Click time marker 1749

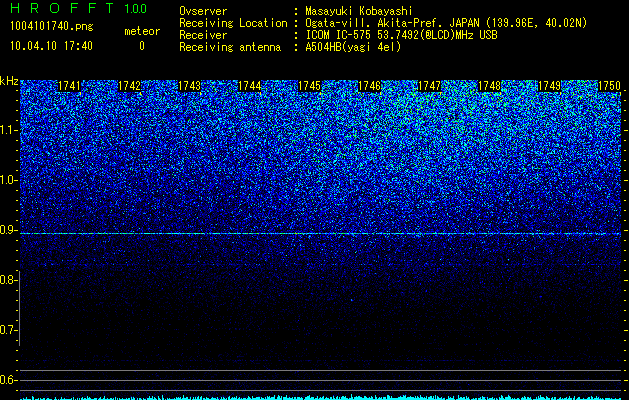coord(549,86)
